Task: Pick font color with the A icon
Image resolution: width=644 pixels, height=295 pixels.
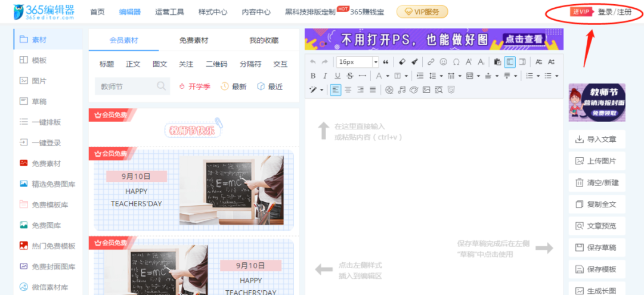Action: pos(377,76)
